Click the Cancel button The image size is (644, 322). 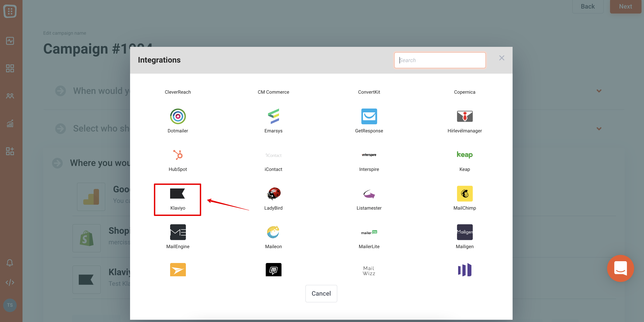tap(321, 293)
